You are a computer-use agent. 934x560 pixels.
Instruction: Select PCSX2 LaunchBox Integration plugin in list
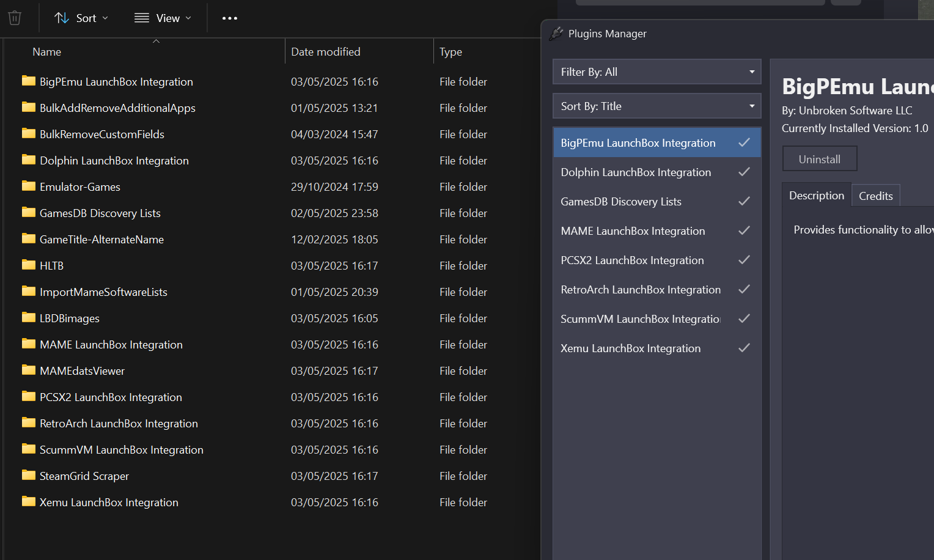pos(657,260)
